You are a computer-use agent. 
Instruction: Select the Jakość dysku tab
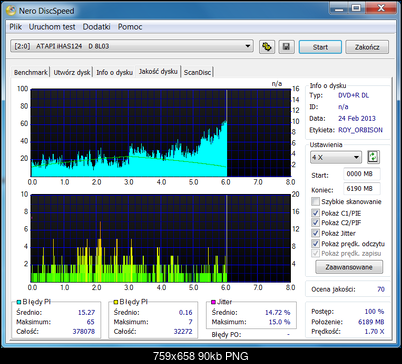point(158,71)
